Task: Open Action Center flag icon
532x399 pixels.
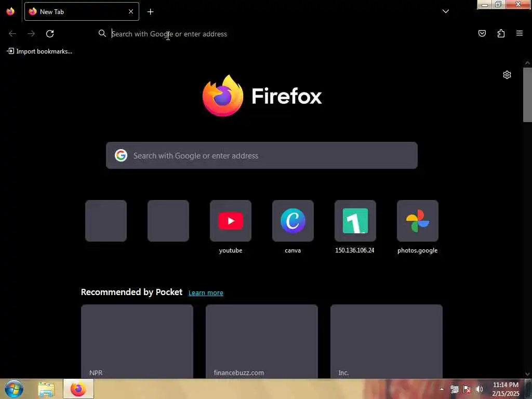Action: point(467,389)
